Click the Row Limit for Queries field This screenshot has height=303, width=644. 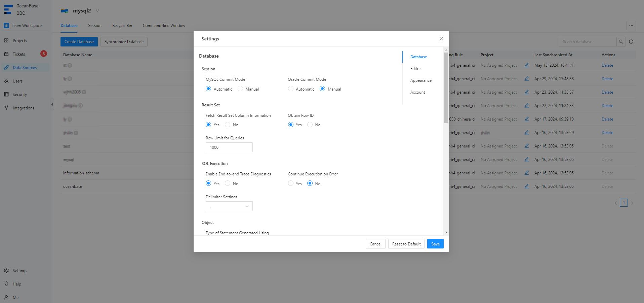coord(229,147)
